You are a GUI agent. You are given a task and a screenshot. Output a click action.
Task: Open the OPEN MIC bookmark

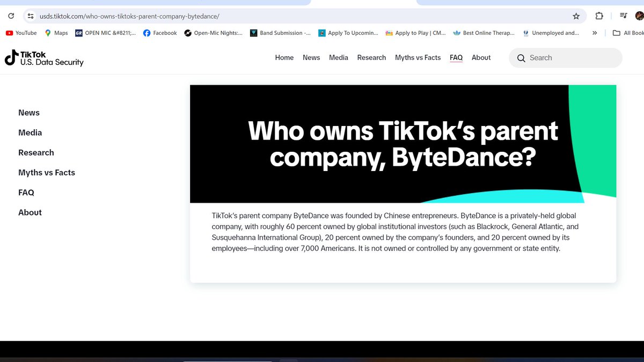click(x=106, y=33)
